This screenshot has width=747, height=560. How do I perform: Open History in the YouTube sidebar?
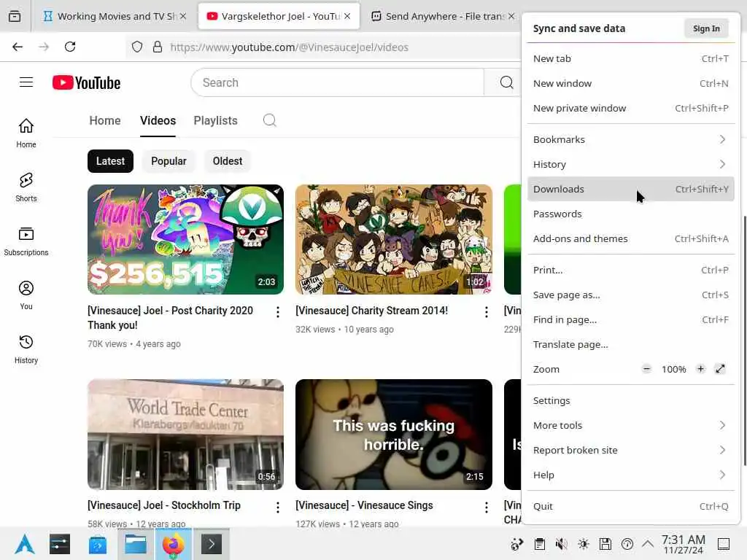pyautogui.click(x=26, y=349)
